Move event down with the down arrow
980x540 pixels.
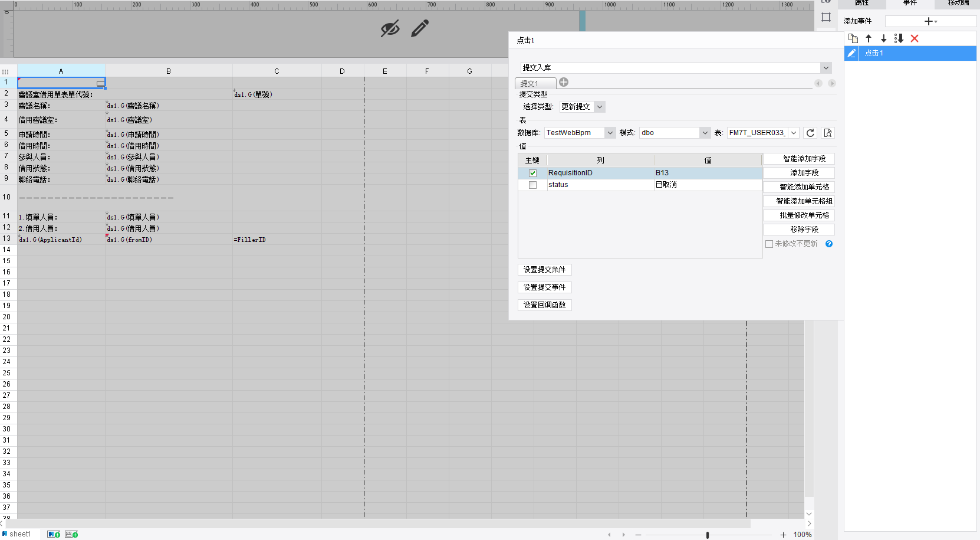point(883,38)
